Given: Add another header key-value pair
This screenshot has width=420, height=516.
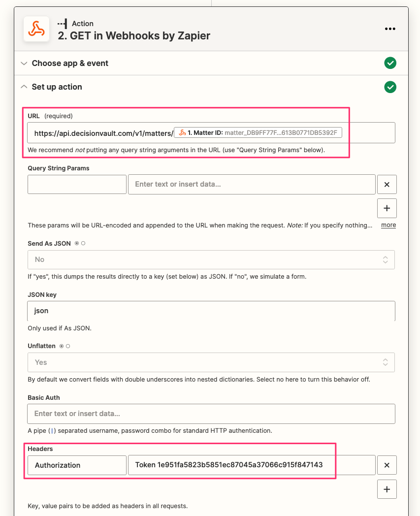Looking at the screenshot, I should coord(387,489).
